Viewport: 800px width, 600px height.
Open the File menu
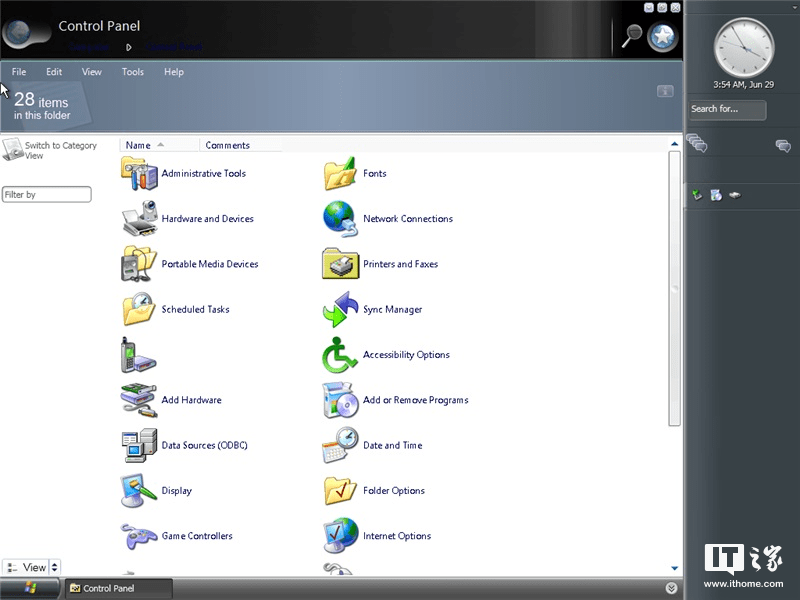[18, 71]
